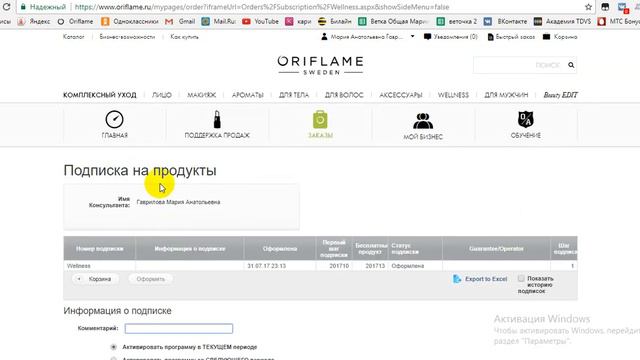Open the Мой бизнес people icon
The width and height of the screenshot is (640, 360).
[423, 121]
